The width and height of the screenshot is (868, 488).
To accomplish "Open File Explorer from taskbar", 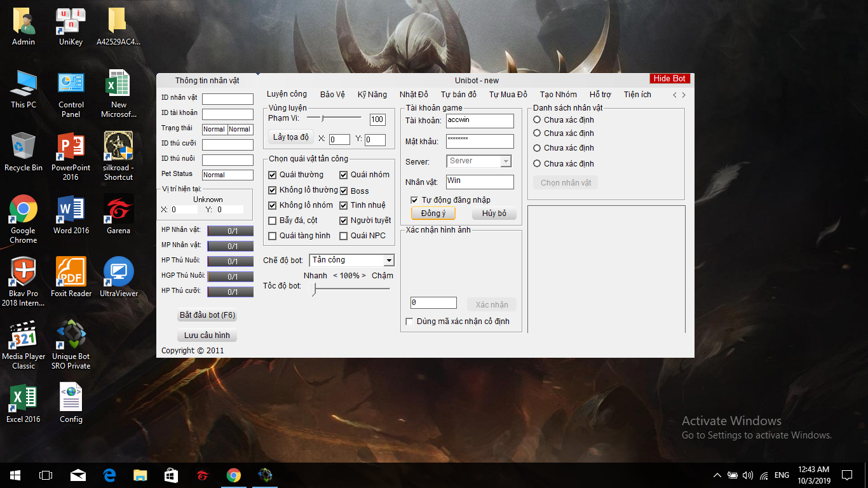I will click(x=140, y=475).
